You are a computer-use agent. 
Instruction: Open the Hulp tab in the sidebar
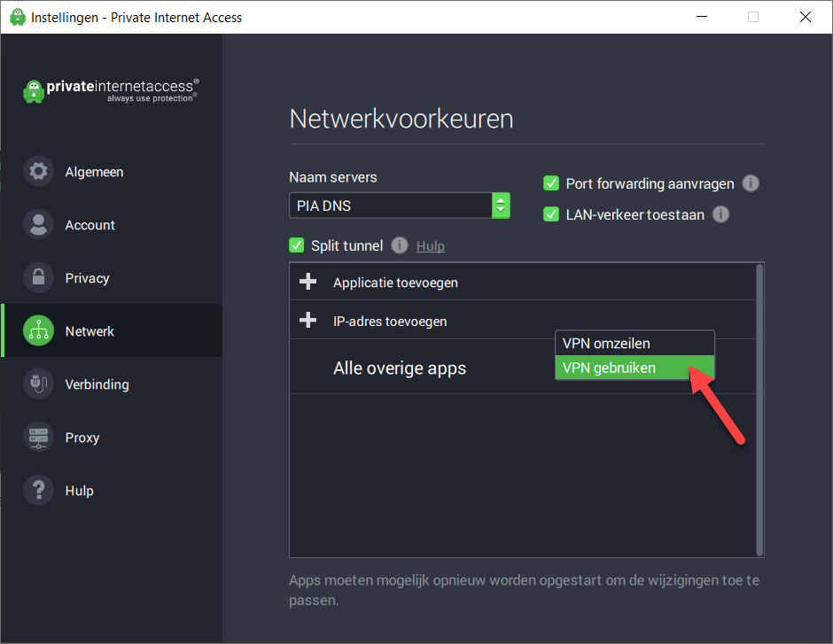point(112,490)
